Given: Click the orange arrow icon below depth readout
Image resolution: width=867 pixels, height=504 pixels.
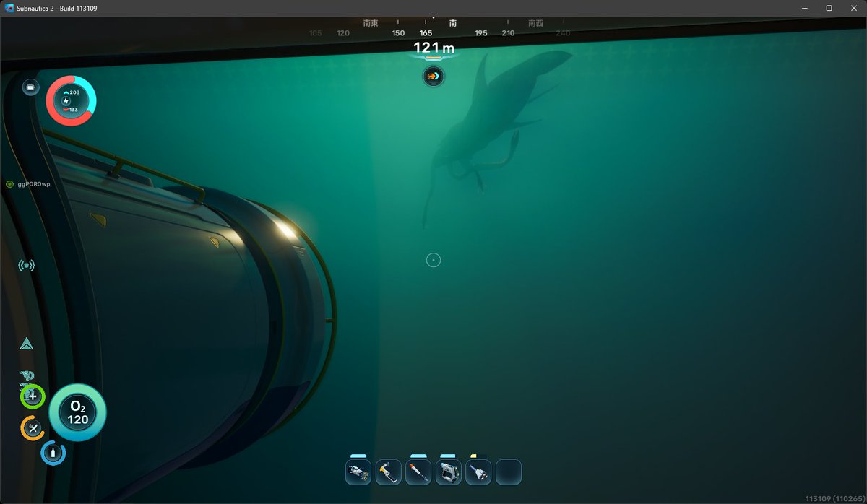Looking at the screenshot, I should coord(433,75).
